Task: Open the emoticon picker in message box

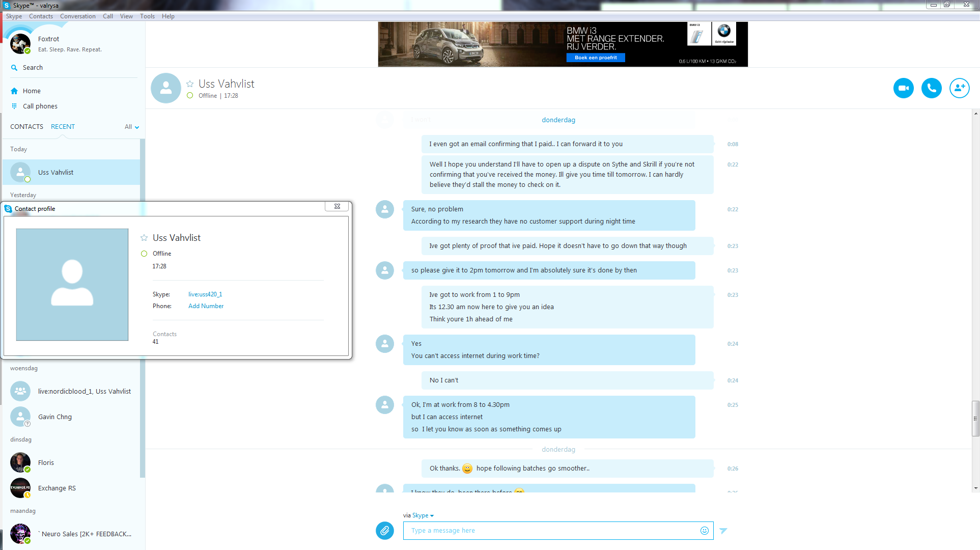Action: pos(704,531)
